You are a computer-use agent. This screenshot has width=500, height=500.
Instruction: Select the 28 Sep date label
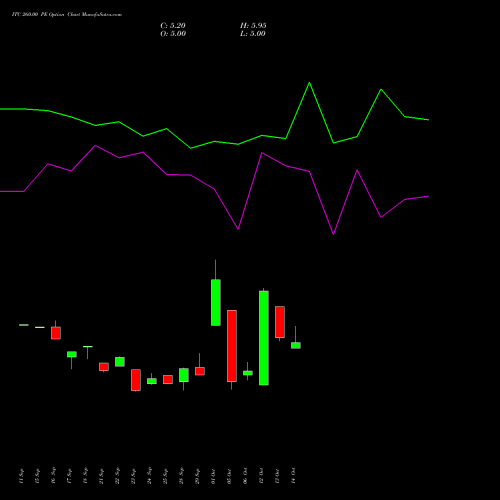coord(182,476)
